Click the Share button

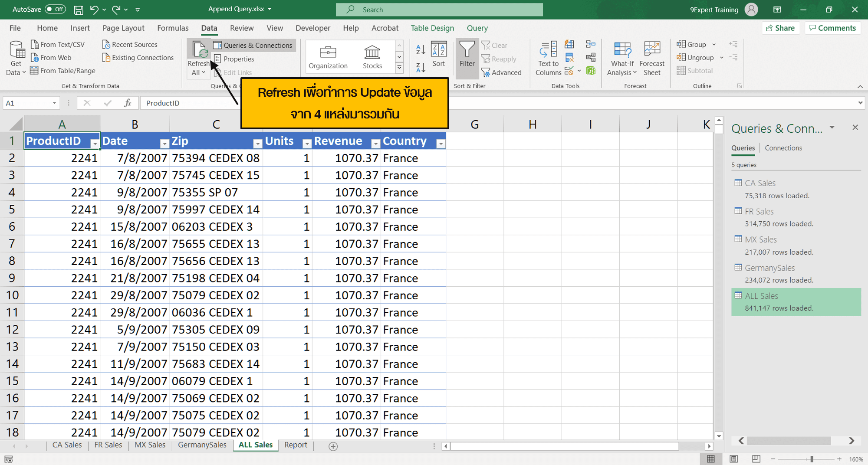pos(780,28)
